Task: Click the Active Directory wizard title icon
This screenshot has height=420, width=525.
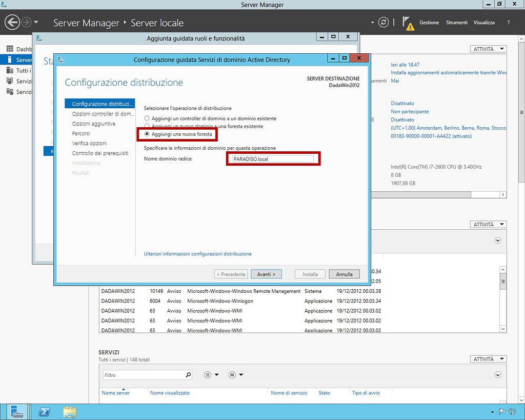Action: (x=60, y=59)
